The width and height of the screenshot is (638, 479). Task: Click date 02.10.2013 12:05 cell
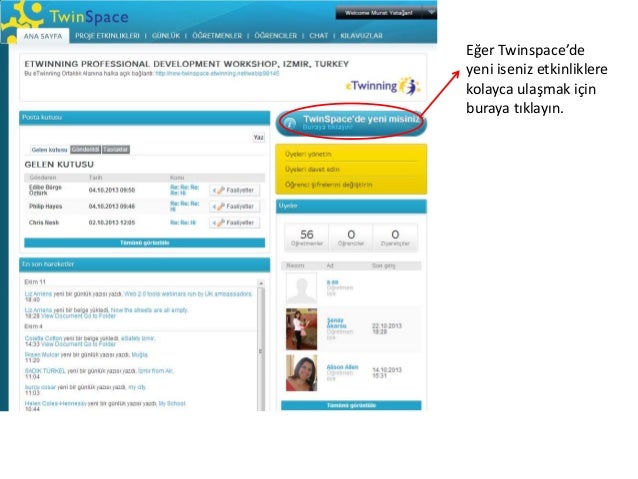click(x=112, y=223)
